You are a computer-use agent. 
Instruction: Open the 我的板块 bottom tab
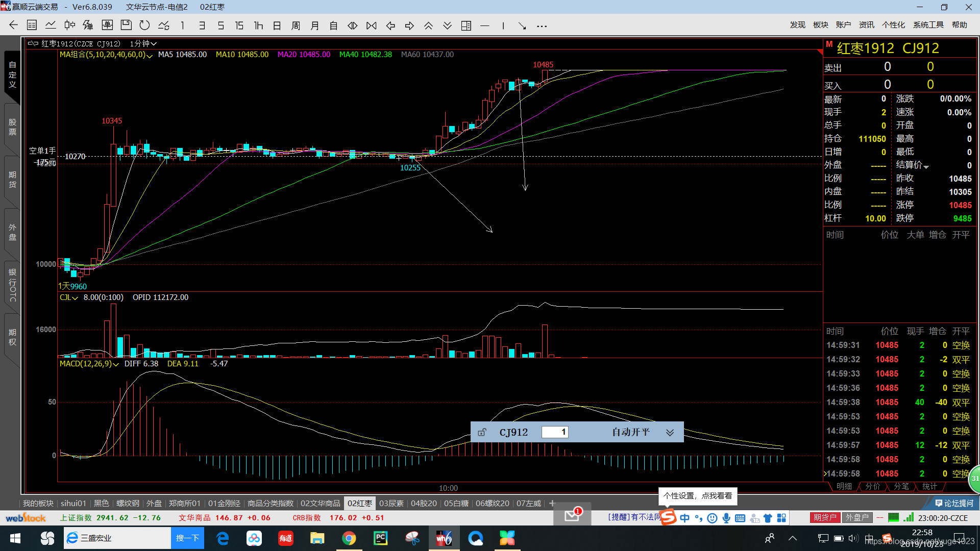tap(38, 503)
